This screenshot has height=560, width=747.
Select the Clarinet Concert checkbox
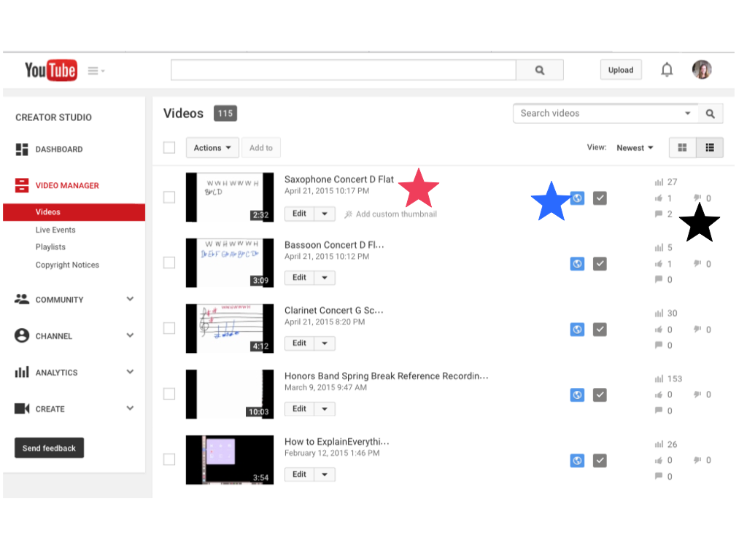[x=169, y=328]
